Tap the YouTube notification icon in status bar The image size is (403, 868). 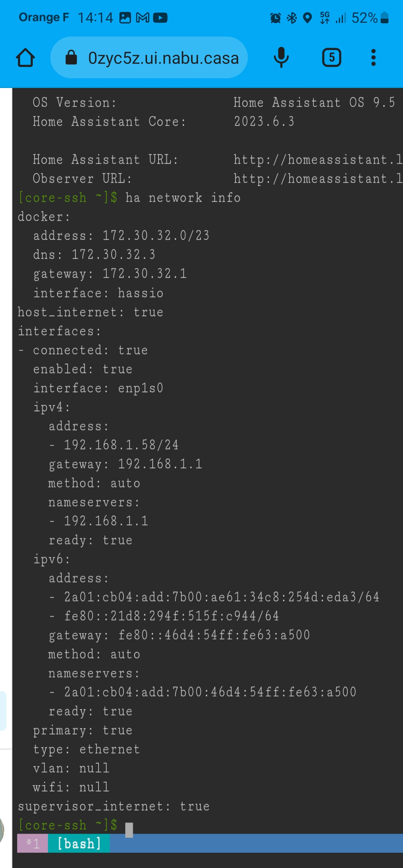click(160, 17)
